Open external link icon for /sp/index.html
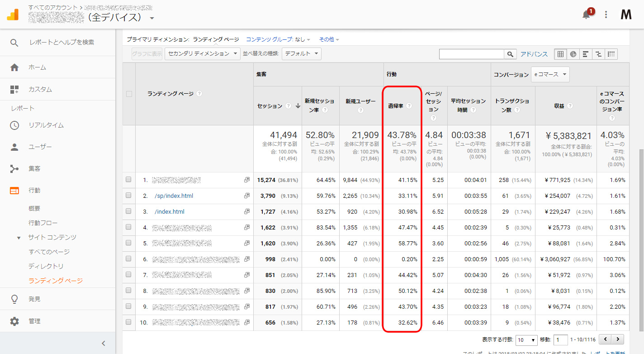 (247, 196)
